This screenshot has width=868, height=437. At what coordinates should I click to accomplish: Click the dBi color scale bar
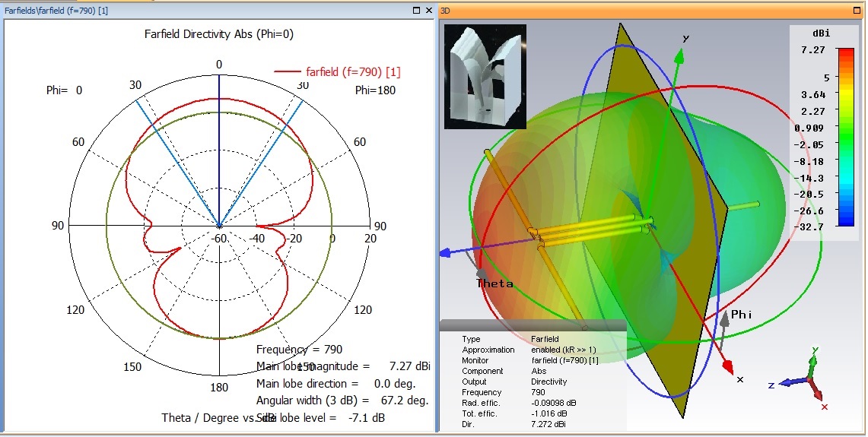[845, 137]
